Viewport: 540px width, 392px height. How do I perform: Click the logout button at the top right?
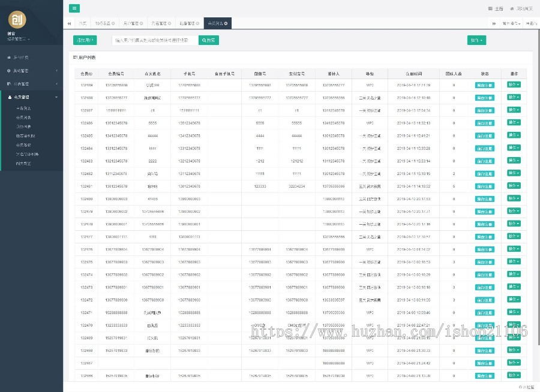pos(532,23)
